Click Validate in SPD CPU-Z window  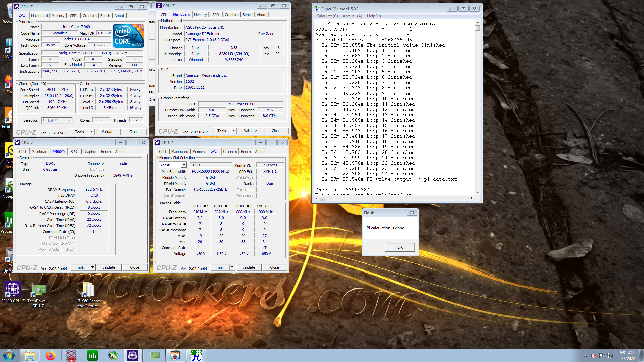click(x=249, y=267)
